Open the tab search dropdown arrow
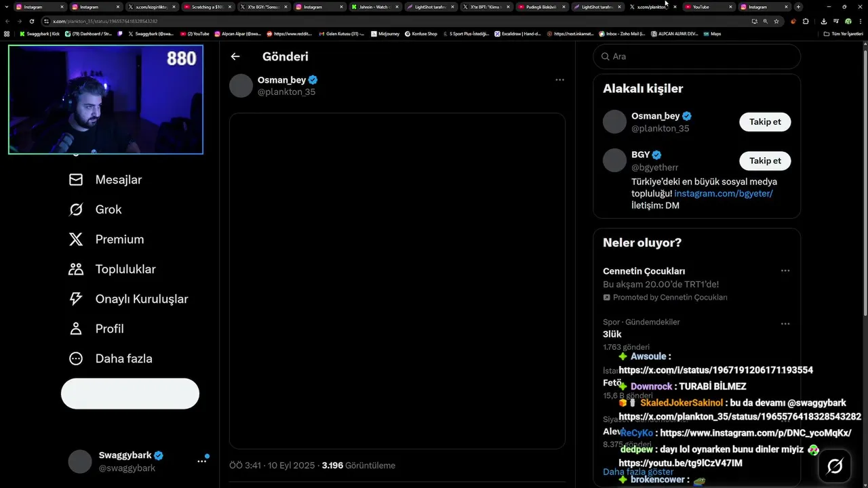The image size is (868, 488). (7, 7)
